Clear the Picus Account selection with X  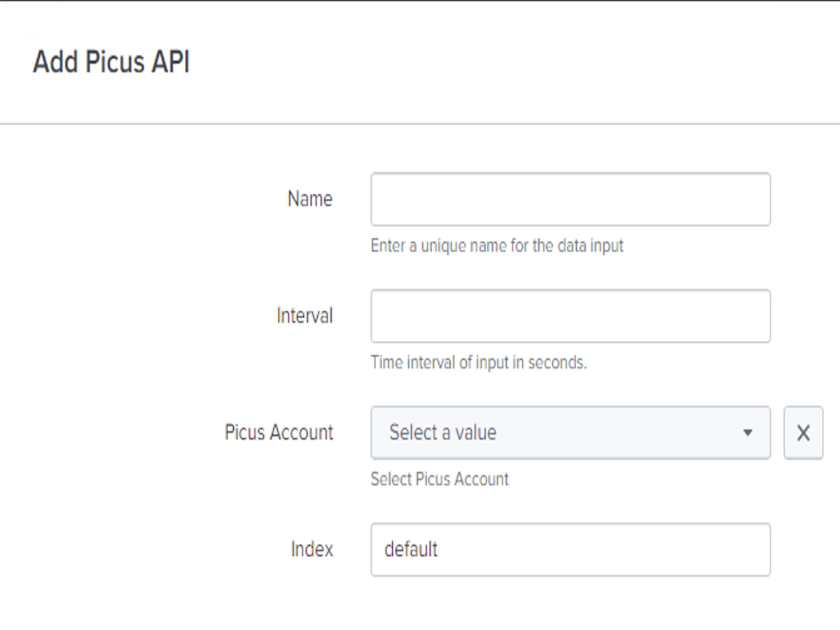804,433
